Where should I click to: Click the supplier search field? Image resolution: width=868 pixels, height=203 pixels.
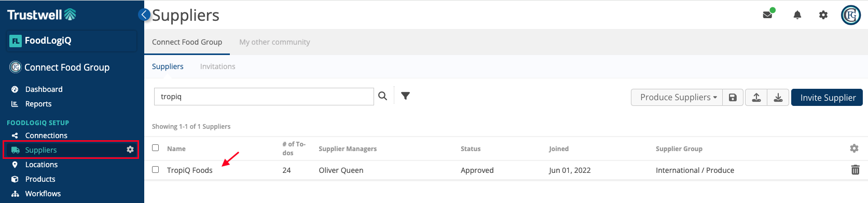coord(264,97)
